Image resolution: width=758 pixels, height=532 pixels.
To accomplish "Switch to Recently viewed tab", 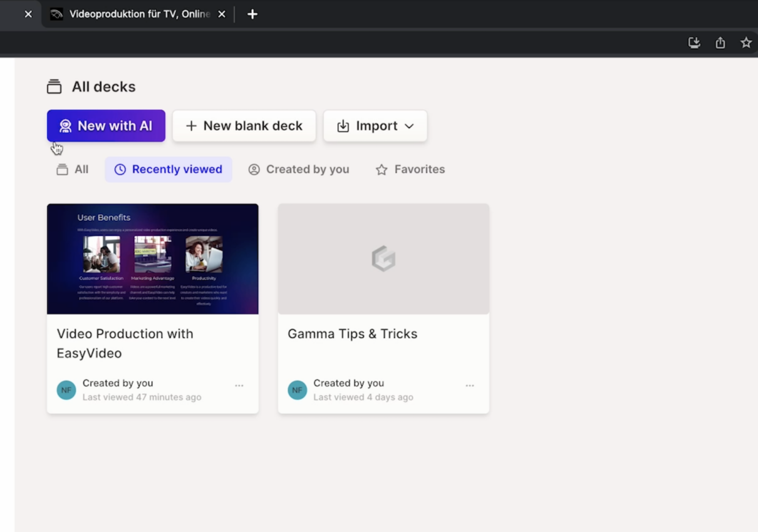I will click(169, 170).
